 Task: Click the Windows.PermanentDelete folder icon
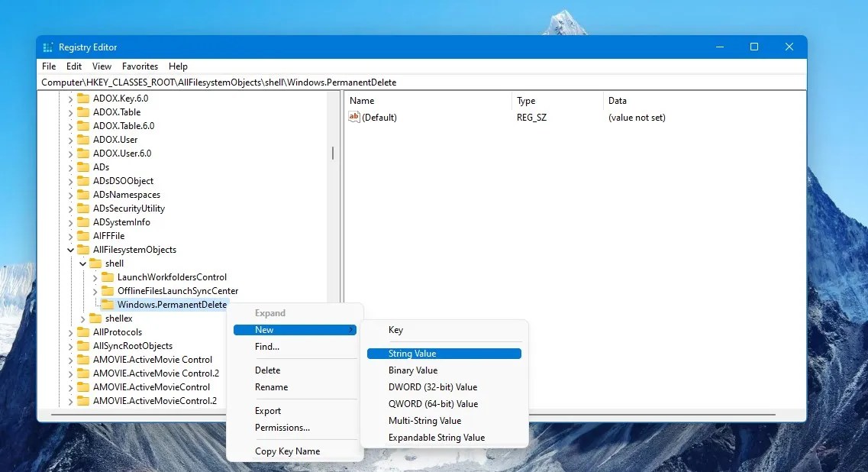click(108, 305)
